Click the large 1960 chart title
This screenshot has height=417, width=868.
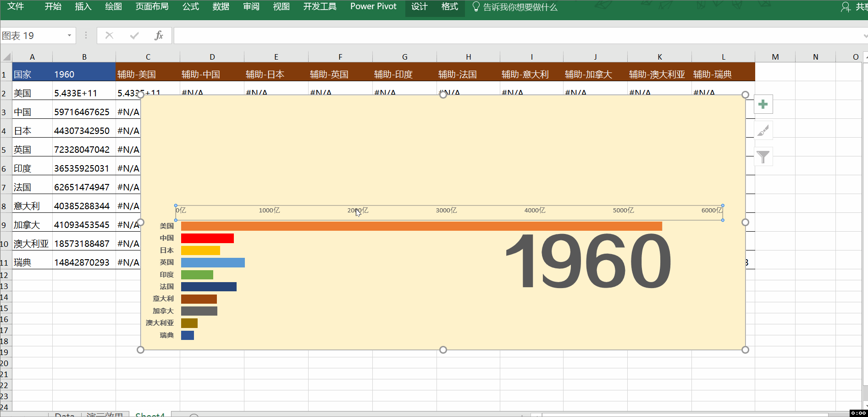588,261
